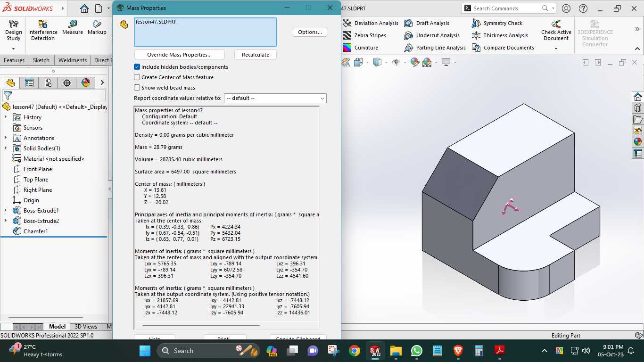Viewport: 644px width, 362px height.
Task: Collapse the CommandManager ribbon with the caret
Action: coord(637,49)
